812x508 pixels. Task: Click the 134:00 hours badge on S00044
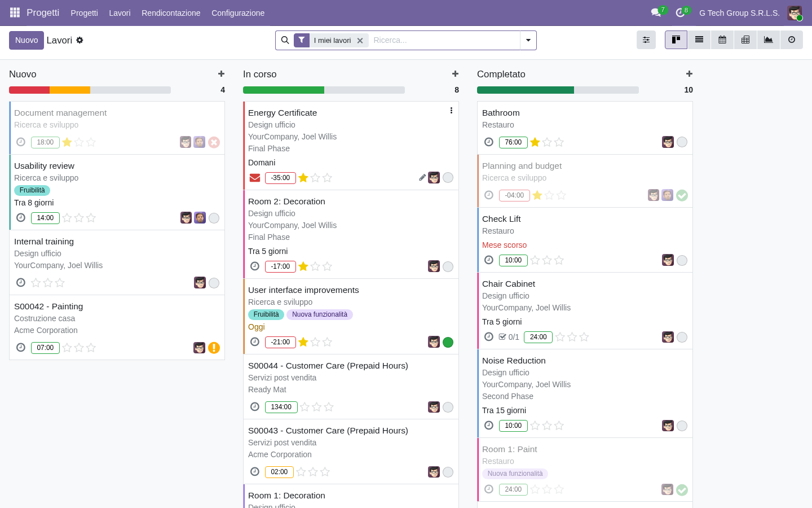tap(281, 407)
